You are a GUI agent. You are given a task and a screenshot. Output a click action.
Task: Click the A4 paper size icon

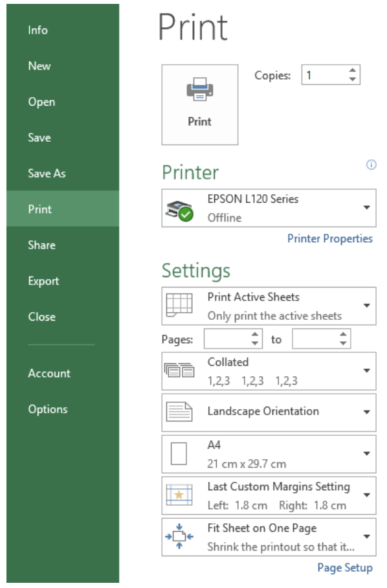[x=179, y=453]
